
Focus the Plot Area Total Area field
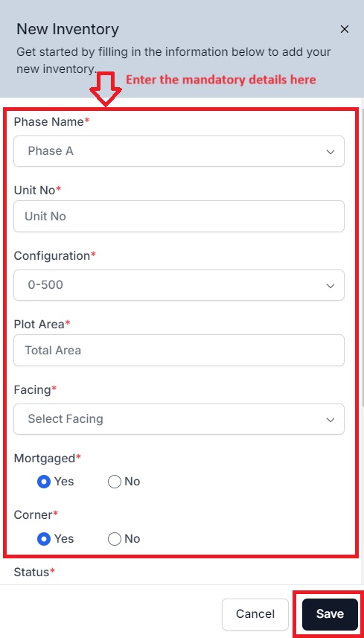tap(179, 350)
